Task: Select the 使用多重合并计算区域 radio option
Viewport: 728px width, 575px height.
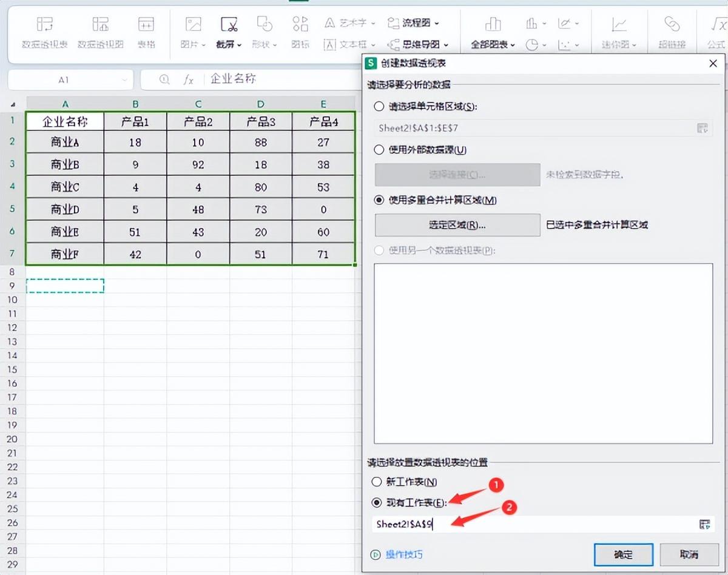Action: point(379,200)
